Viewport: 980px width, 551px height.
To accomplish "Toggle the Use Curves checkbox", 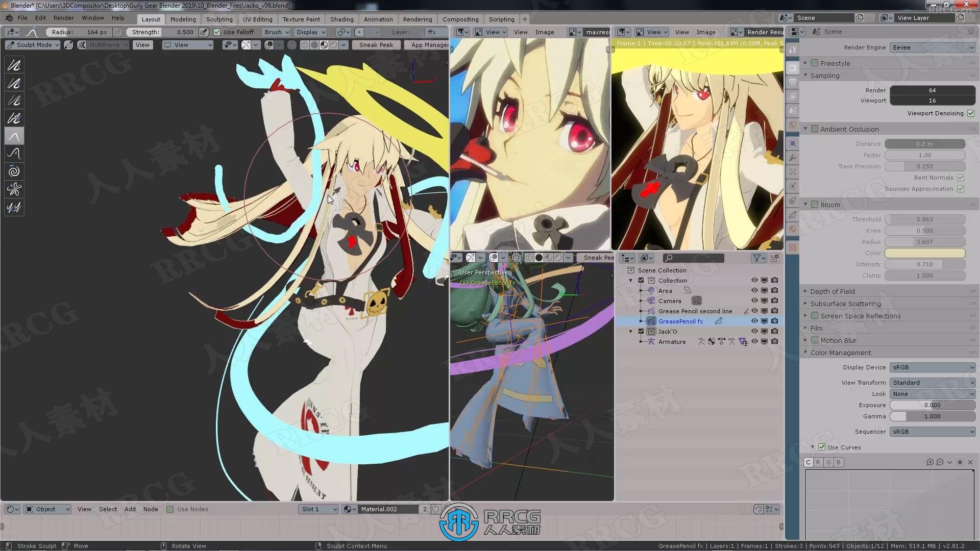I will click(822, 447).
